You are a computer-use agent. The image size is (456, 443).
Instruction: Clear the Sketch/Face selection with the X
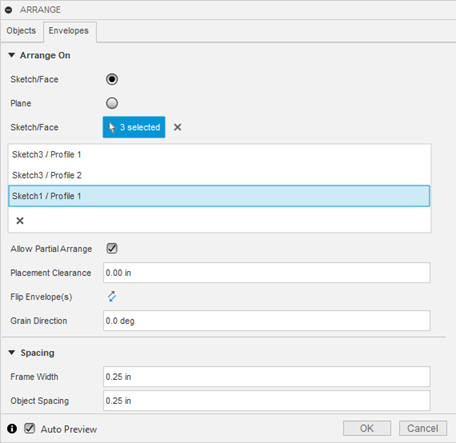[x=178, y=127]
